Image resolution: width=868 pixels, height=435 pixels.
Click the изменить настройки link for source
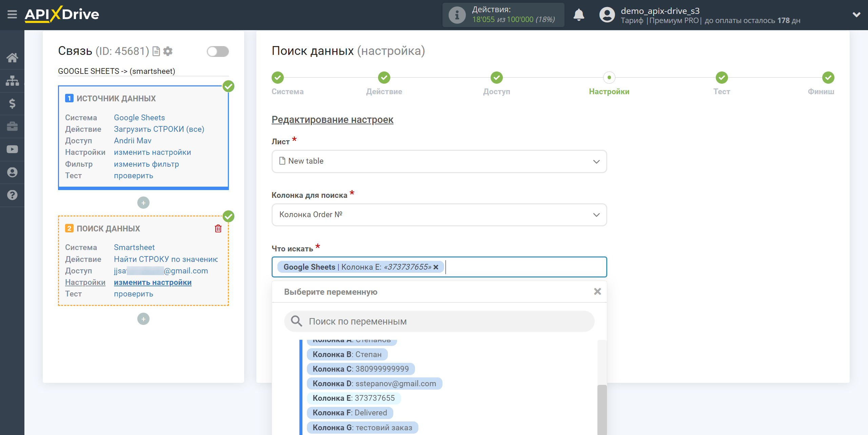[x=152, y=152]
